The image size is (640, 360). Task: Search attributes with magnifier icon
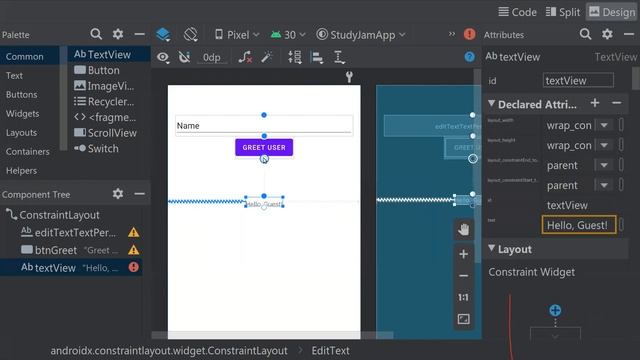tap(585, 34)
